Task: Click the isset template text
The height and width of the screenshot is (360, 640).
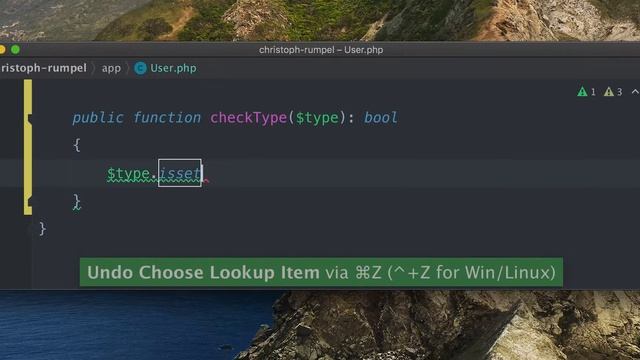Action: pyautogui.click(x=180, y=173)
